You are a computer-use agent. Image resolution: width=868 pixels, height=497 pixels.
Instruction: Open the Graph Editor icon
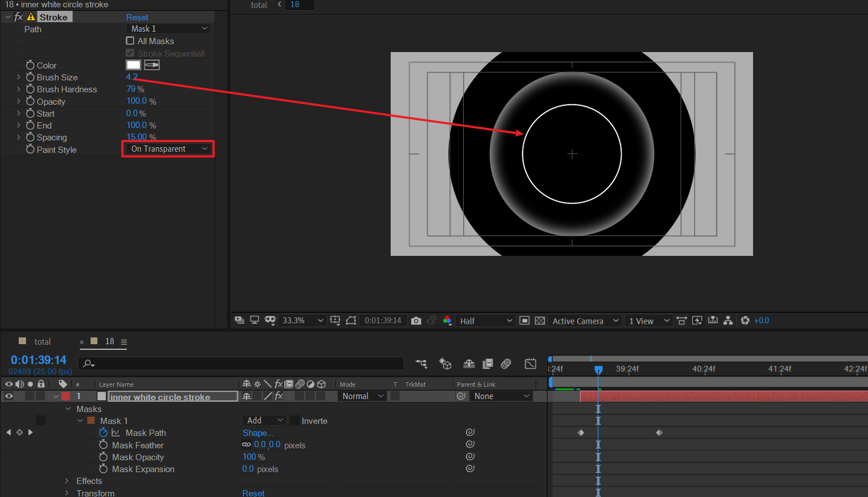(531, 363)
